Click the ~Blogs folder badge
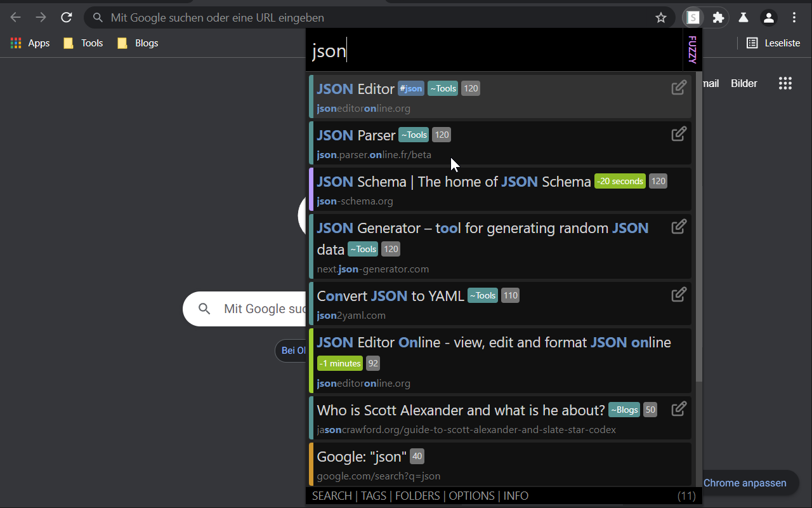812x508 pixels. pos(624,410)
